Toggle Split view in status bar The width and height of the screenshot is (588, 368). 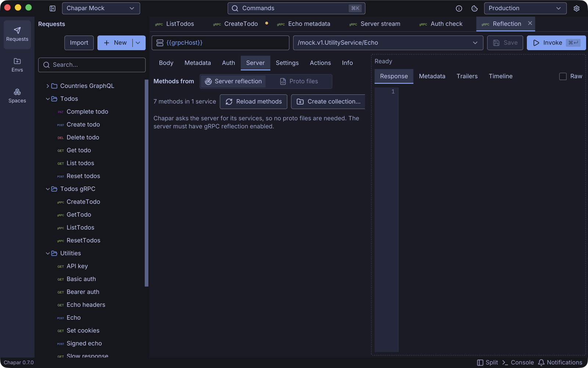[488, 362]
